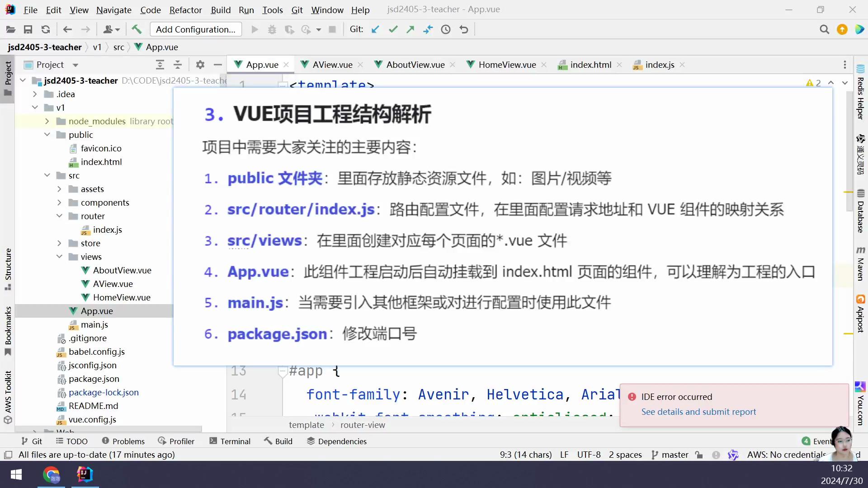Screen dimensions: 868x488
Task: Click the Add Configuration button
Action: (196, 29)
